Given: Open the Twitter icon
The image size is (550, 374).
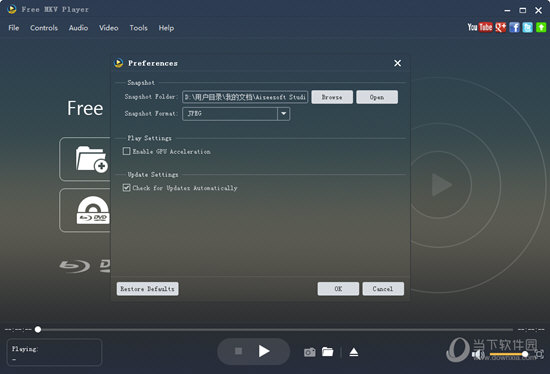Looking at the screenshot, I should (527, 27).
